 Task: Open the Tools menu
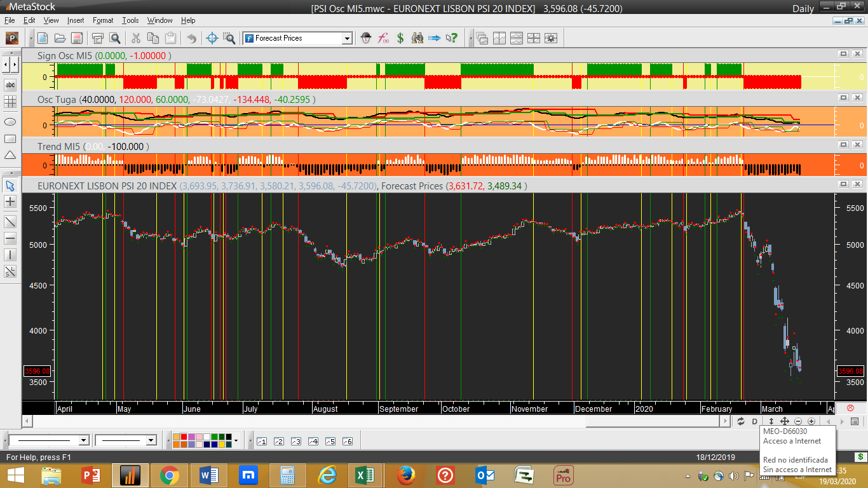[x=130, y=20]
